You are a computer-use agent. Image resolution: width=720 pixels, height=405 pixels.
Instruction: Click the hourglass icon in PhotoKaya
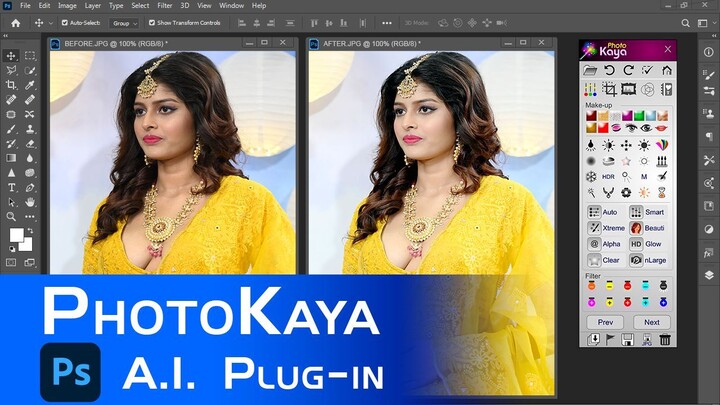point(662,193)
